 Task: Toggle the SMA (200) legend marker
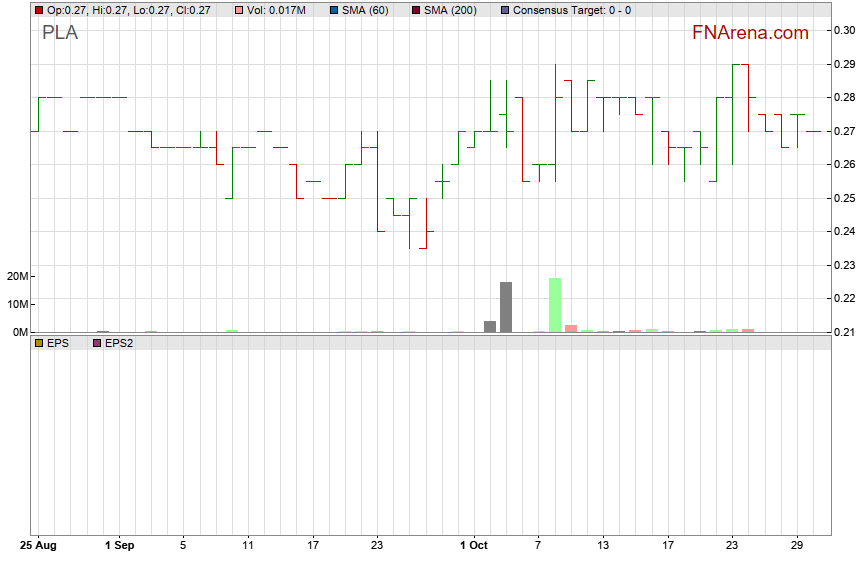[x=415, y=10]
